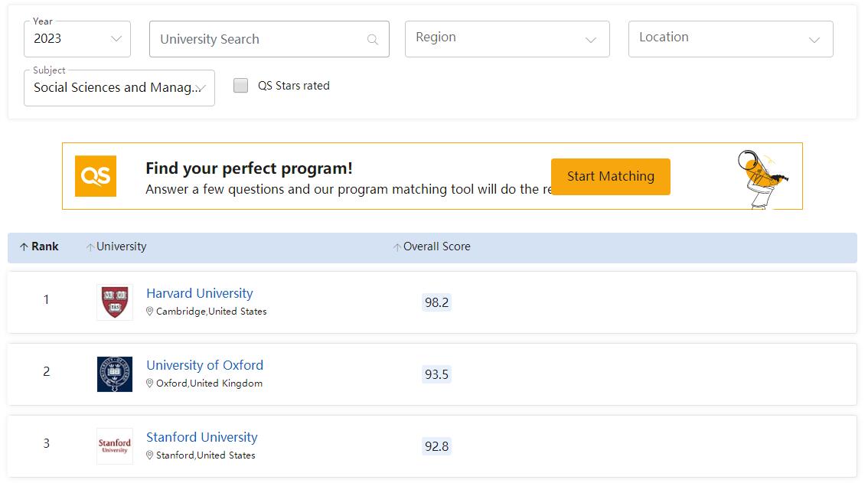The height and width of the screenshot is (483, 868).
Task: Enable the QS Stars rated checkbox
Action: [x=241, y=86]
